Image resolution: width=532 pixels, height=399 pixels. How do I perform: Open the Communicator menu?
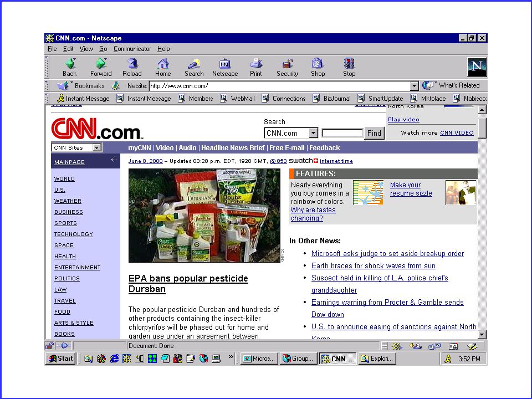click(x=132, y=49)
